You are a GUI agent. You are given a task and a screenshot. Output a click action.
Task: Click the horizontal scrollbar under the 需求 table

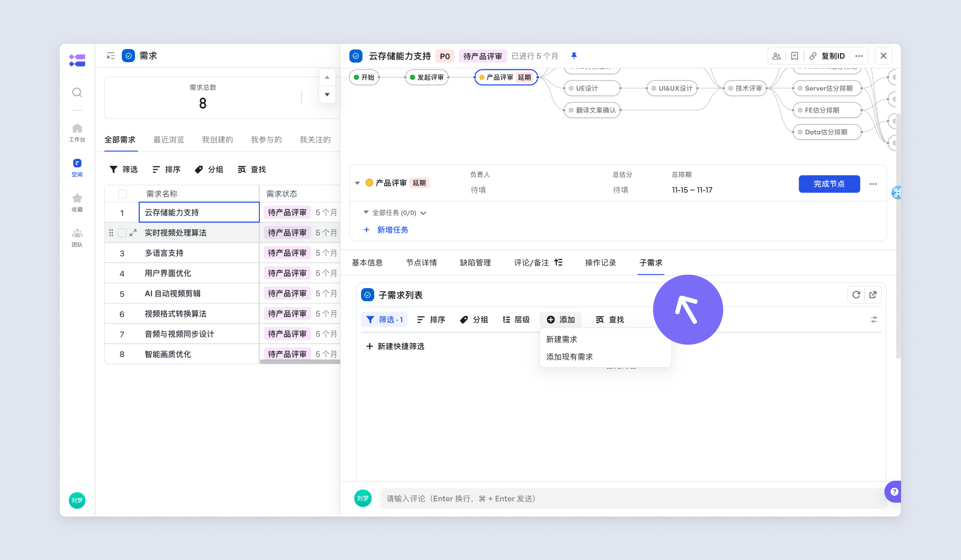click(x=300, y=361)
